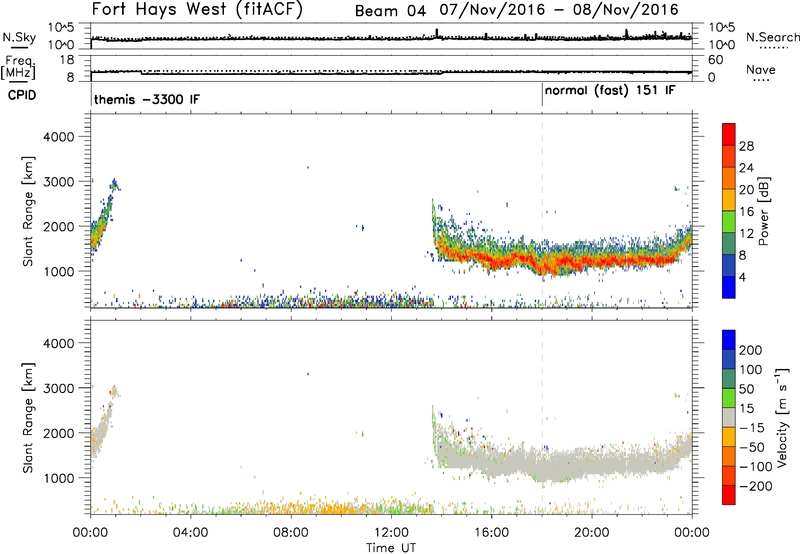Click the '-50' tick label on velocity colorbar
Image resolution: width=800 pixels, height=554 pixels.
pos(754,447)
